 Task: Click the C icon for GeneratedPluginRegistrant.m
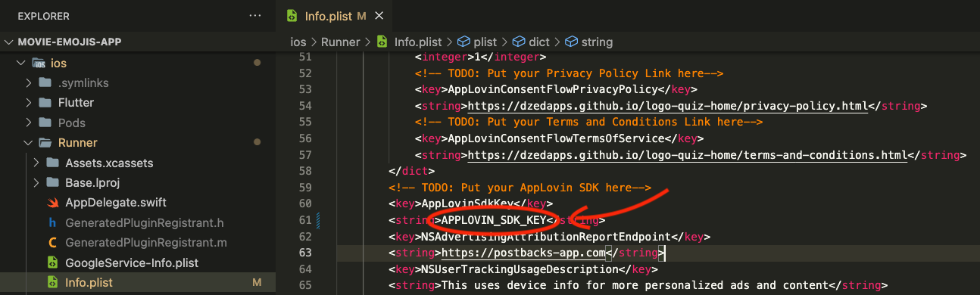pyautogui.click(x=52, y=243)
